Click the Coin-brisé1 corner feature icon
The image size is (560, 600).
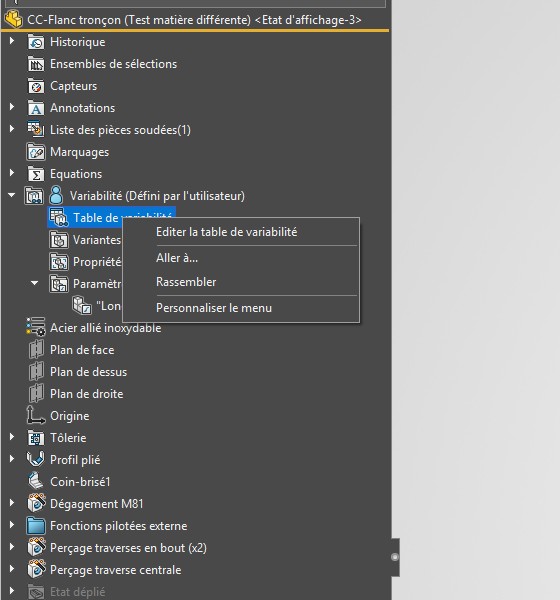point(36,481)
